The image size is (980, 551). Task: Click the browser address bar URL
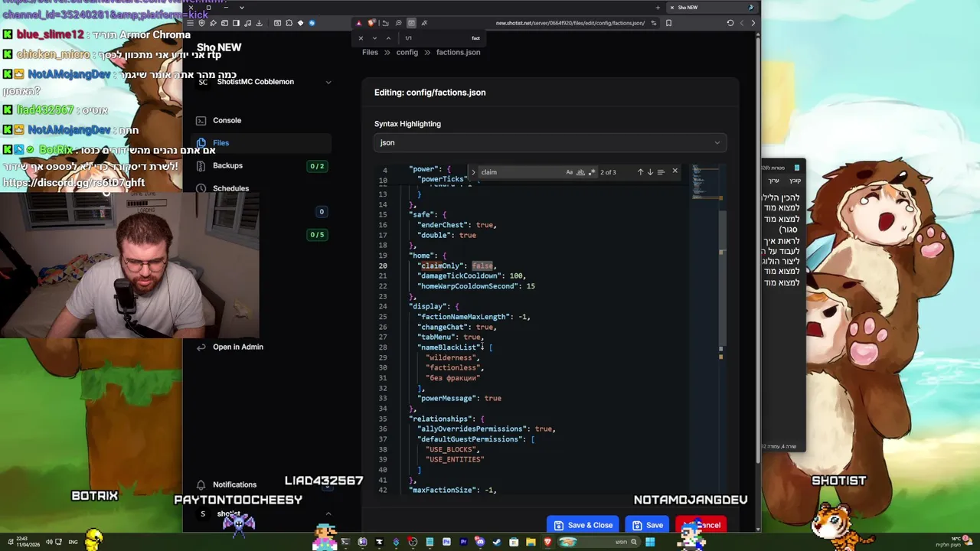click(x=570, y=23)
